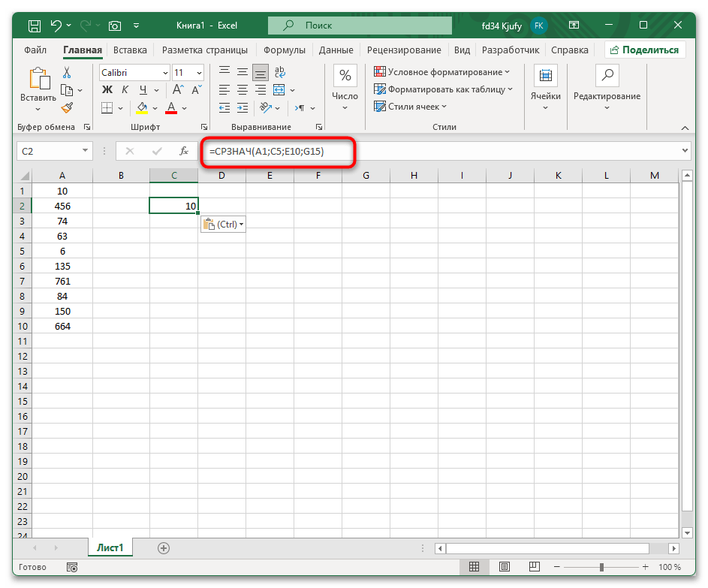
Task: Toggle Underline formatting (Ч)
Action: click(x=143, y=90)
